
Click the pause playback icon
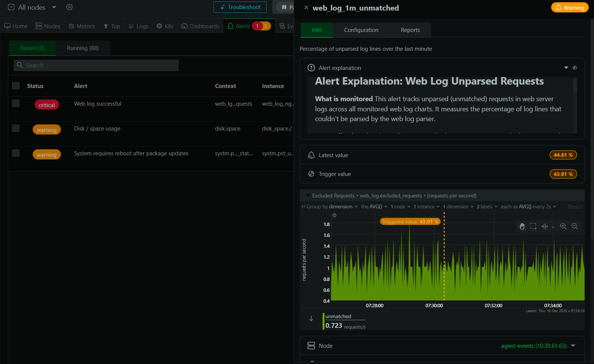tap(284, 7)
